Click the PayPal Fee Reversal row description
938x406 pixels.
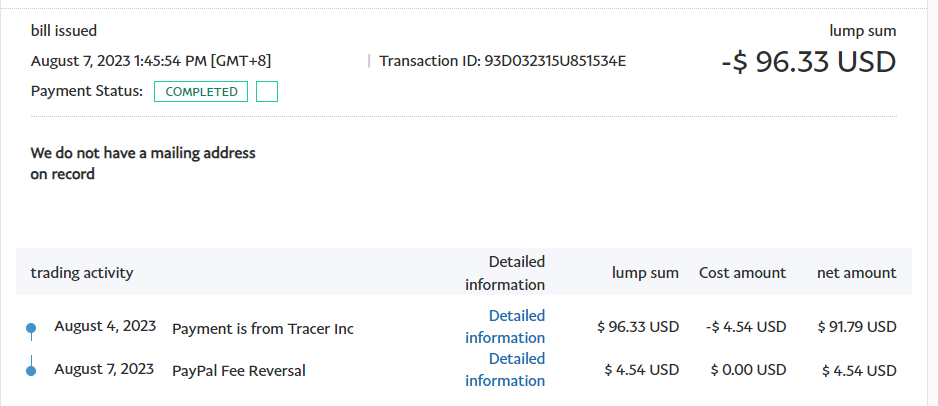(239, 371)
